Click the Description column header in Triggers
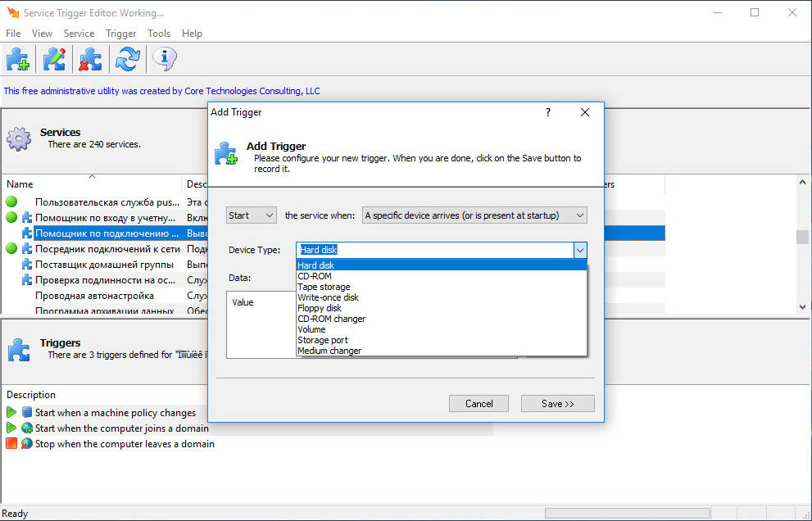This screenshot has height=521, width=812. pyautogui.click(x=31, y=395)
